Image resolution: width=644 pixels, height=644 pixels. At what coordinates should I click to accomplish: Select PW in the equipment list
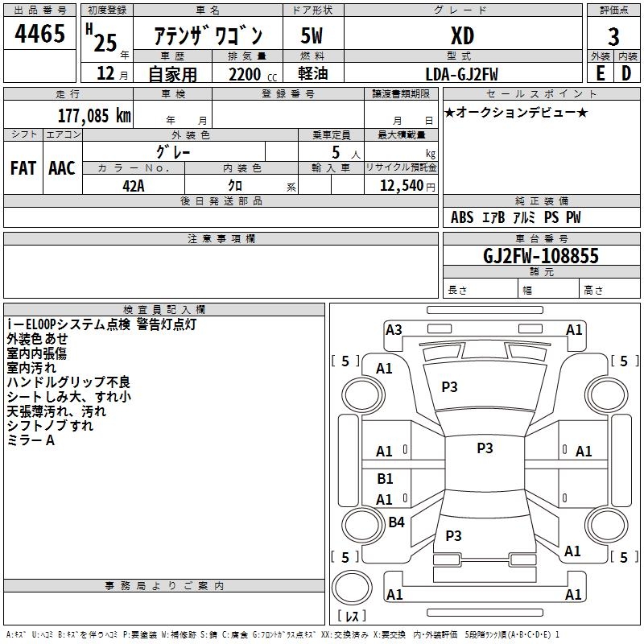573,217
